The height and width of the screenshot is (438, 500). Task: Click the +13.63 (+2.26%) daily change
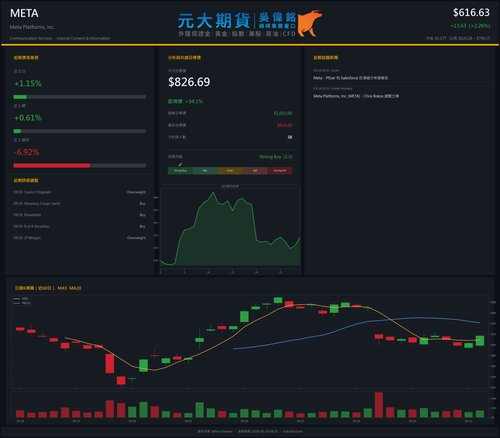click(x=470, y=26)
